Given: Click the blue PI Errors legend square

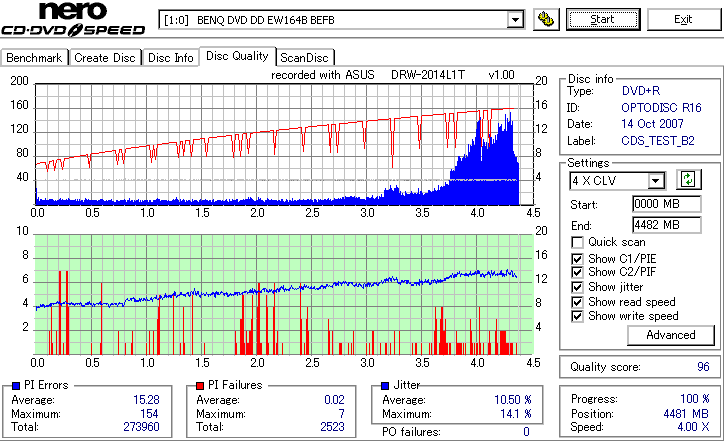Looking at the screenshot, I should (16, 386).
